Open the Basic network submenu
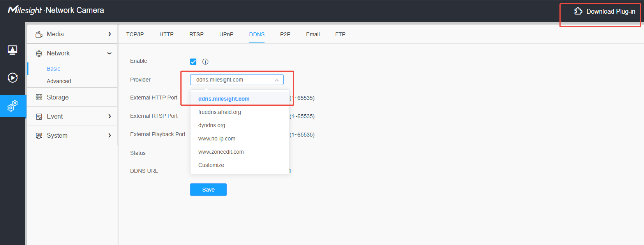The height and width of the screenshot is (245, 644). click(53, 69)
